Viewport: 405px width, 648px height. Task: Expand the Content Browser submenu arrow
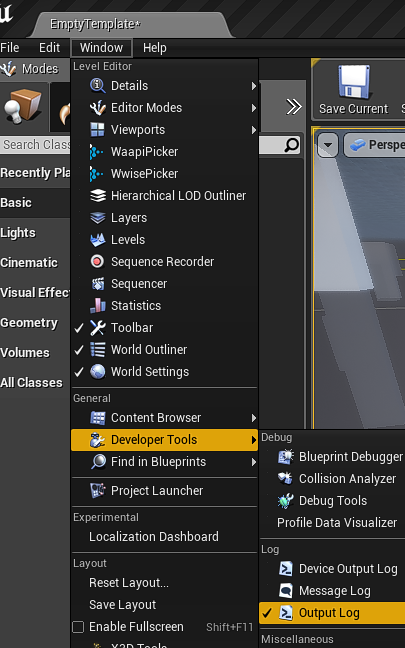tap(254, 418)
